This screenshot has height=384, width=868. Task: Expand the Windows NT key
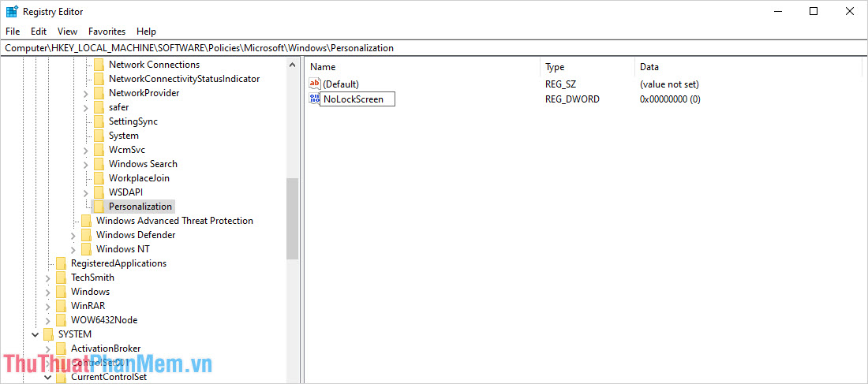coord(73,249)
